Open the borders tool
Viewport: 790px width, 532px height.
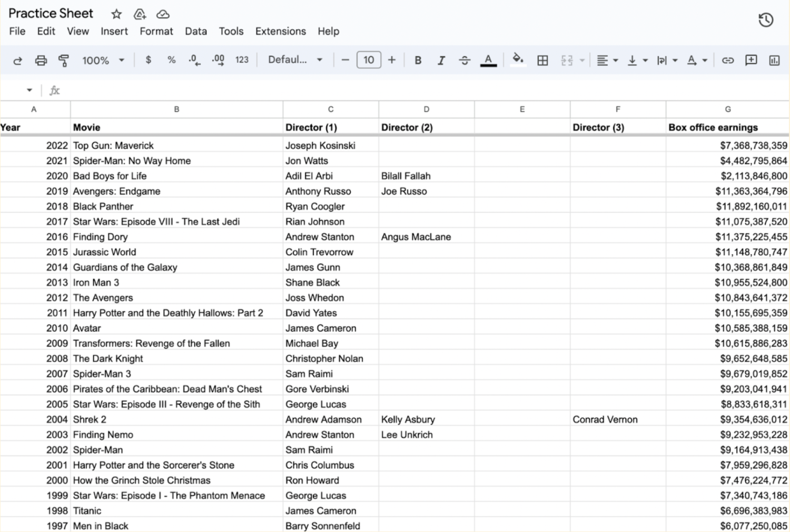tap(542, 60)
